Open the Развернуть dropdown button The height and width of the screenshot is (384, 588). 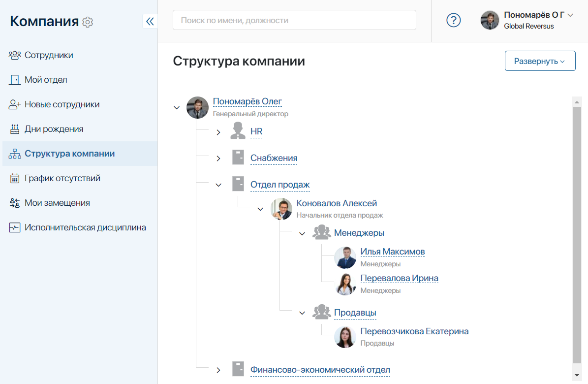540,61
